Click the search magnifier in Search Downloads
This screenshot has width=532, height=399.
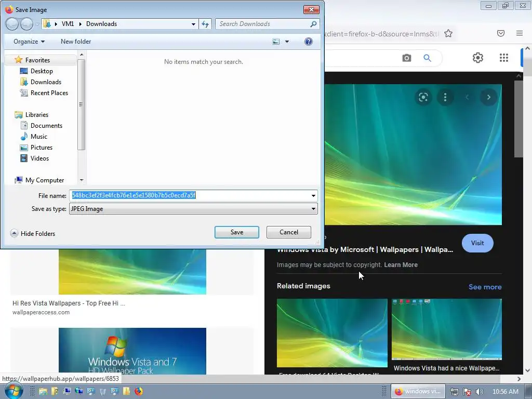coord(313,24)
